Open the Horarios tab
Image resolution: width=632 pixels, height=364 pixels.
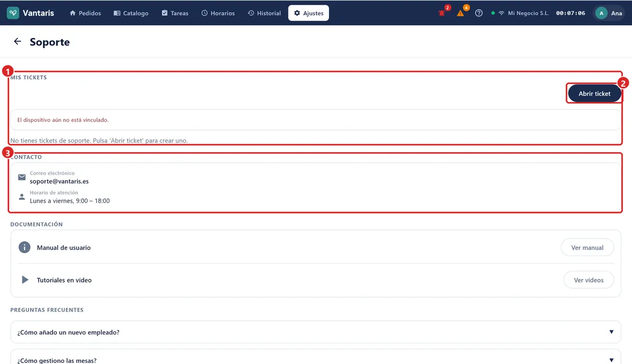(x=218, y=13)
